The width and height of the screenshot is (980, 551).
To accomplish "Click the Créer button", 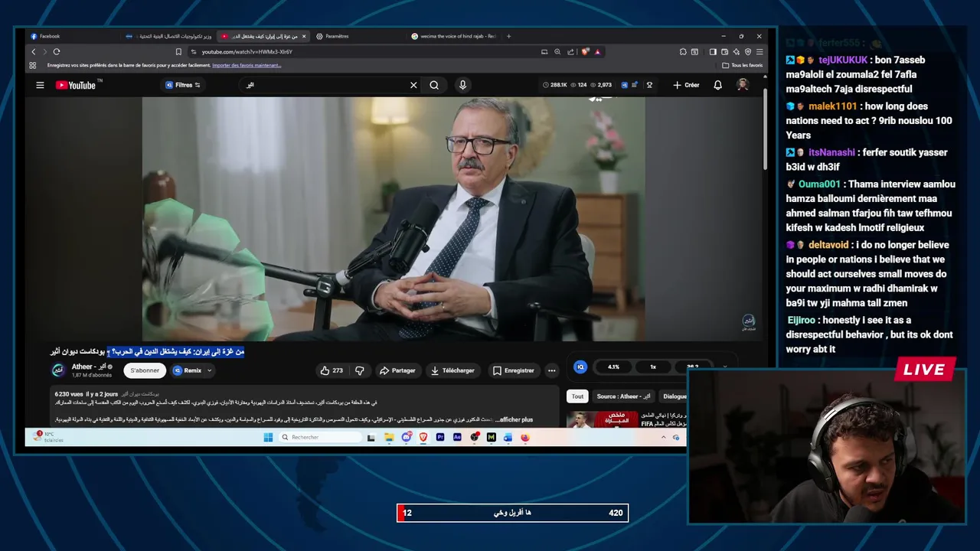I will coord(686,85).
